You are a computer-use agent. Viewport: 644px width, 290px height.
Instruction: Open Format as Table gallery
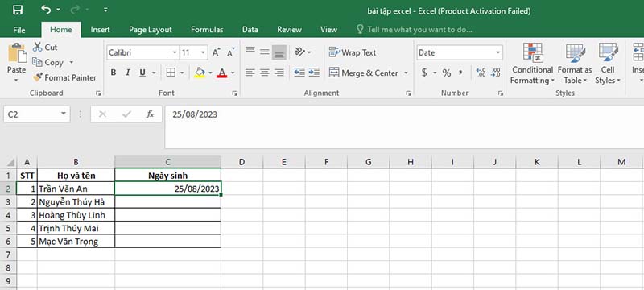(575, 64)
